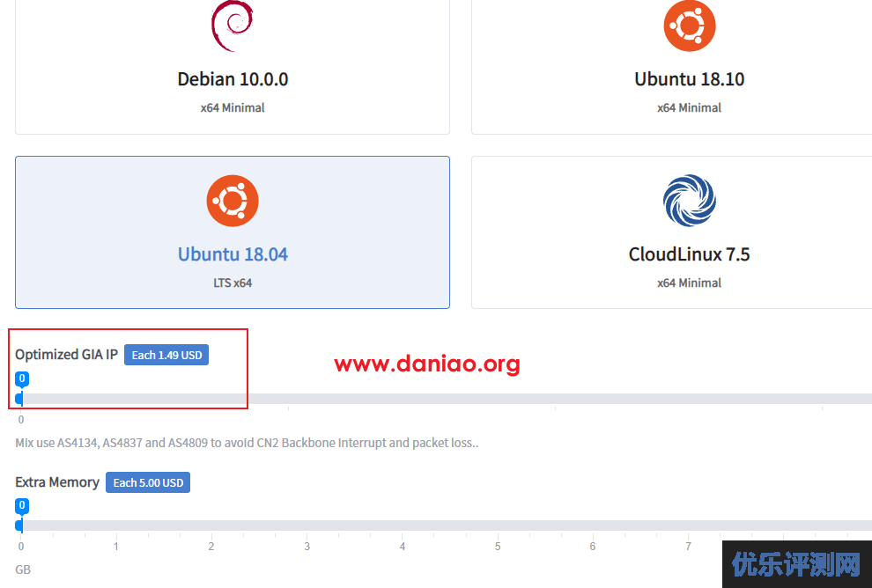The height and width of the screenshot is (588, 872).
Task: Click the Ubuntu 18.04 title text
Action: [233, 254]
